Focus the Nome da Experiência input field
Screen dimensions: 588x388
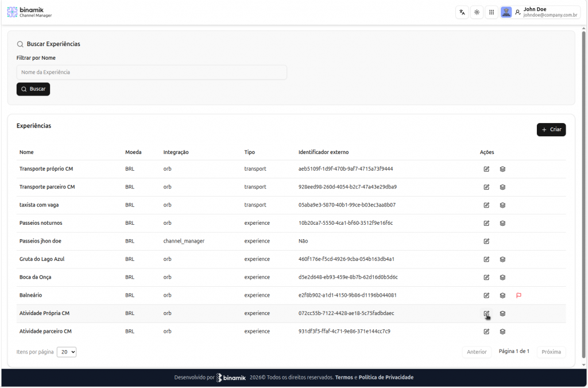click(x=152, y=72)
